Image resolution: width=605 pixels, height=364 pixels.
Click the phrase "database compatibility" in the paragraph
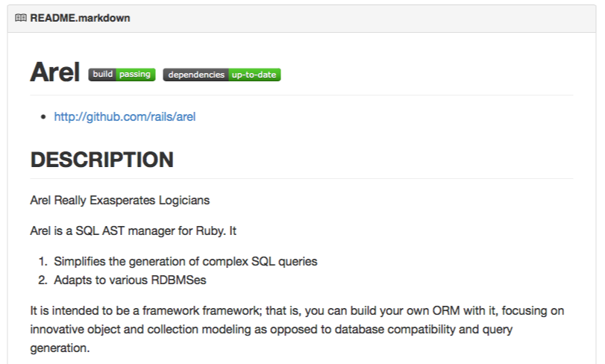389,328
